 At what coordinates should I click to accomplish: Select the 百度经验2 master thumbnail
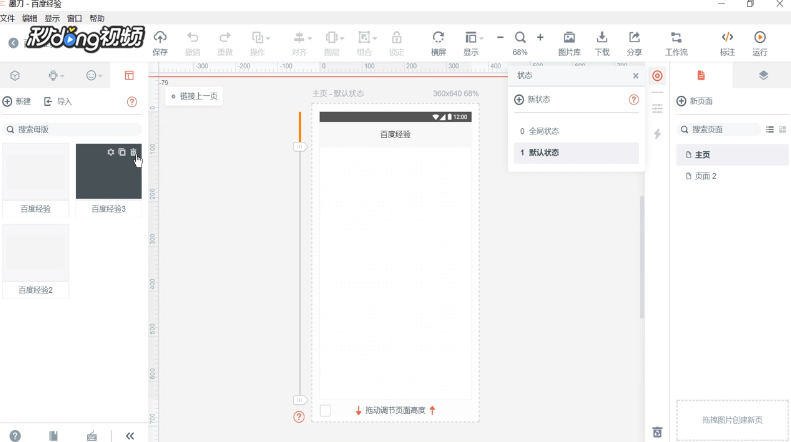click(36, 253)
